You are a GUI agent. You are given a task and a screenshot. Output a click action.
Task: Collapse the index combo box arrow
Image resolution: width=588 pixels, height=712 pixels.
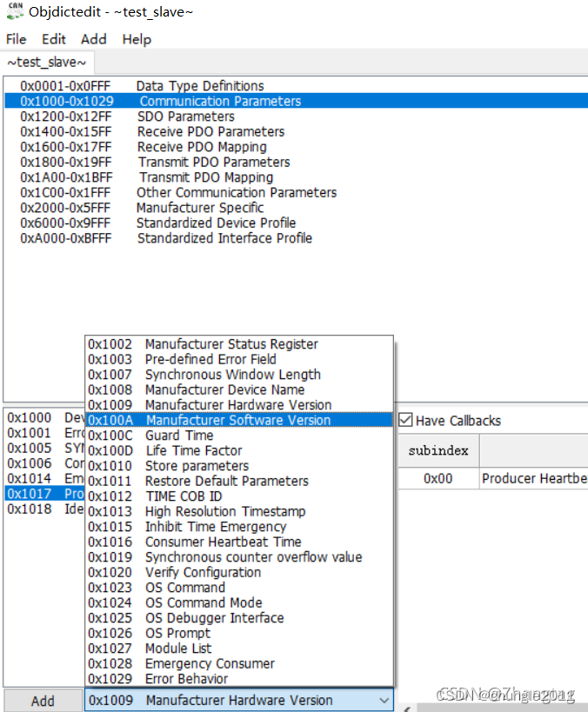click(x=384, y=701)
